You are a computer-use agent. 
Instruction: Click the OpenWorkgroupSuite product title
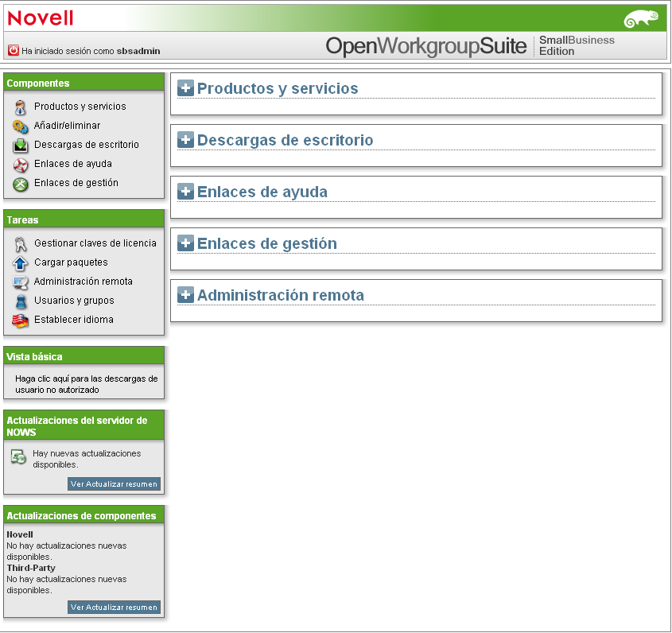(426, 46)
